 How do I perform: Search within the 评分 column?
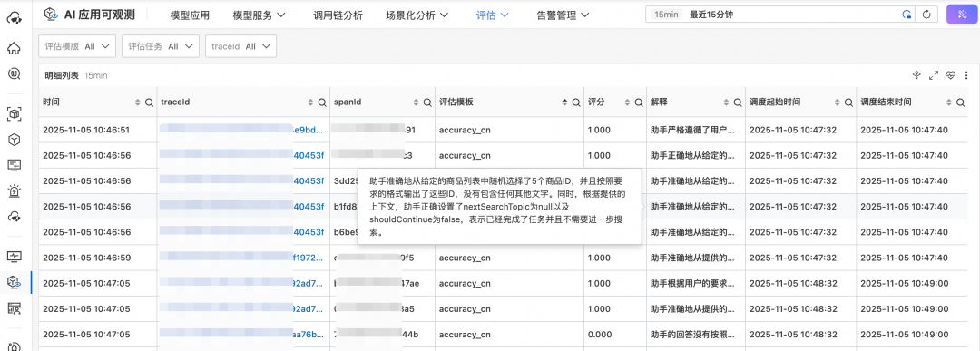[639, 102]
